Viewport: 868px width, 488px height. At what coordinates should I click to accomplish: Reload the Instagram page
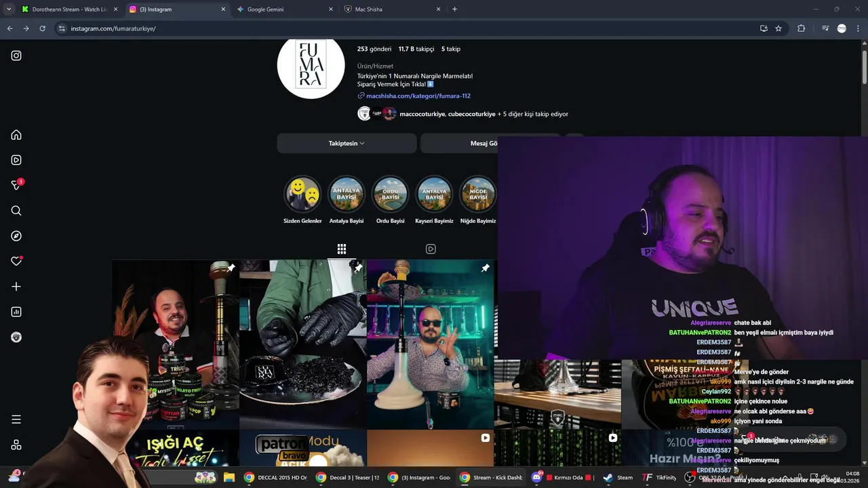(x=42, y=28)
